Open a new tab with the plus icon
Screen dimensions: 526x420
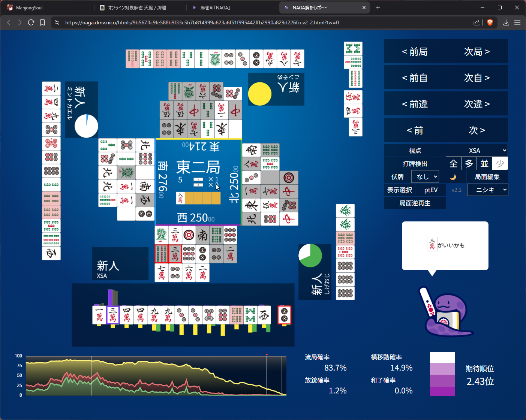pos(378,7)
